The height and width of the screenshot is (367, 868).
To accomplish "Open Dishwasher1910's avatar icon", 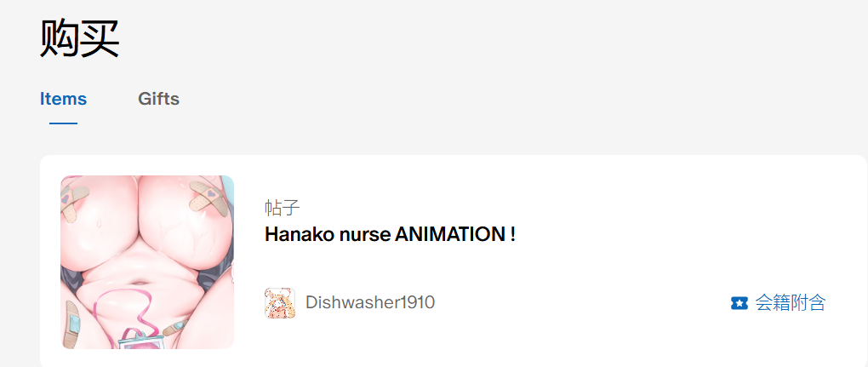I will (x=280, y=303).
